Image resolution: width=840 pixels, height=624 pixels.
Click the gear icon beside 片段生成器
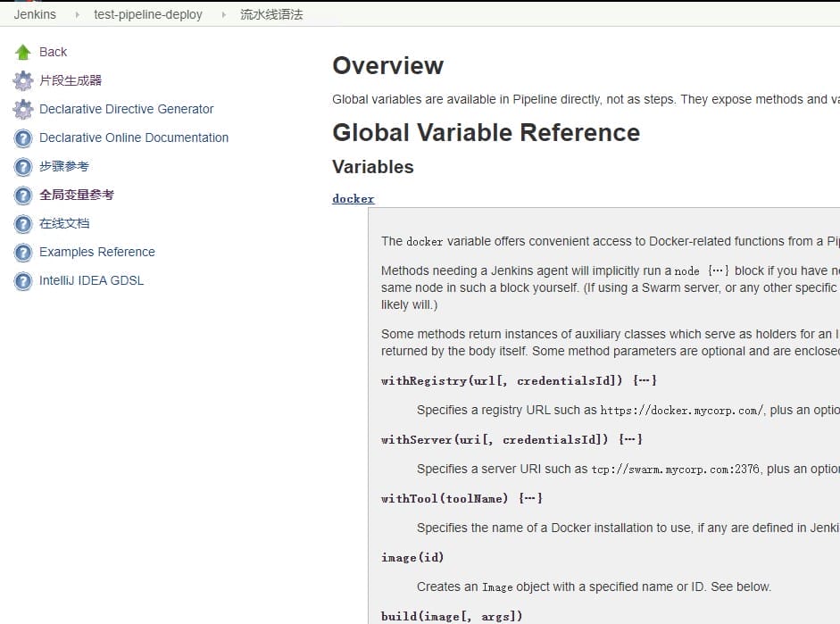(x=23, y=81)
